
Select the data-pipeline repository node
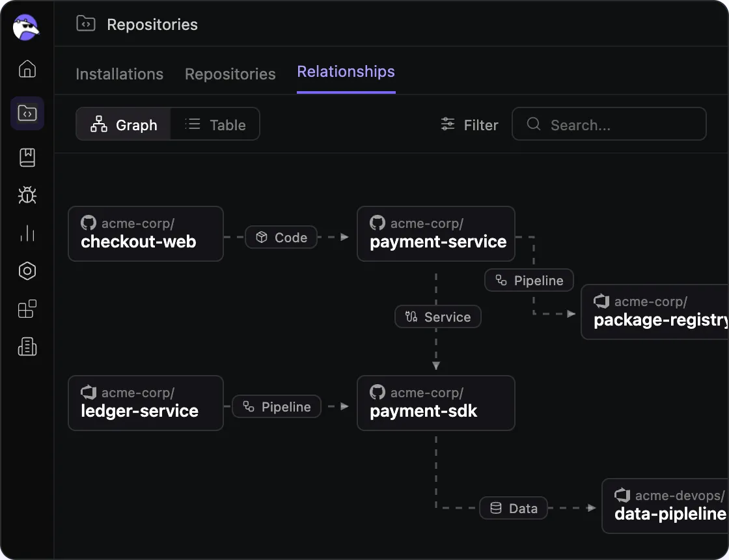pyautogui.click(x=665, y=506)
